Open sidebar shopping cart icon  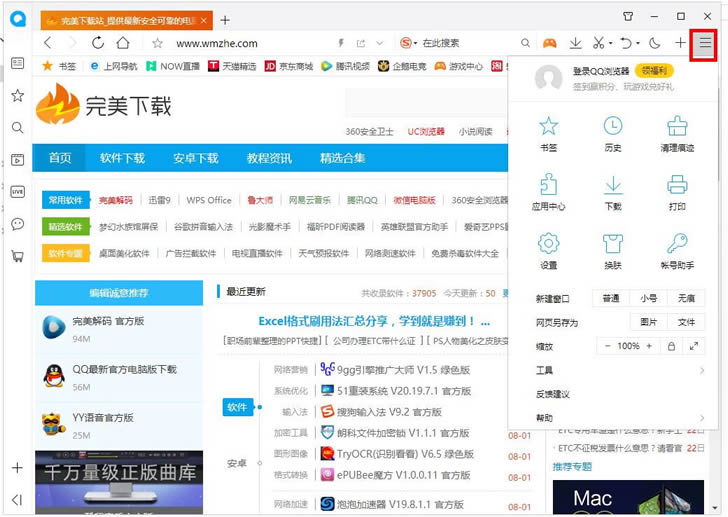pyautogui.click(x=18, y=256)
